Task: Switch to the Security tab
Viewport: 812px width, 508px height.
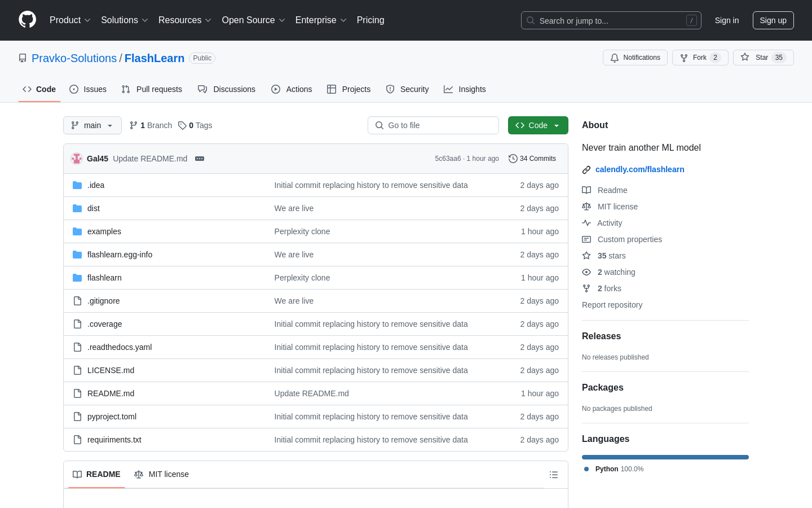Action: (407, 89)
